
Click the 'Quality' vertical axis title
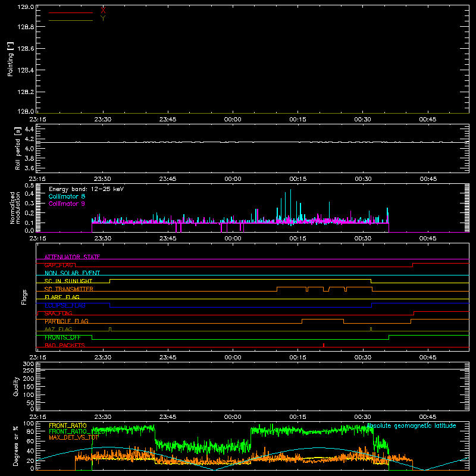(16, 386)
